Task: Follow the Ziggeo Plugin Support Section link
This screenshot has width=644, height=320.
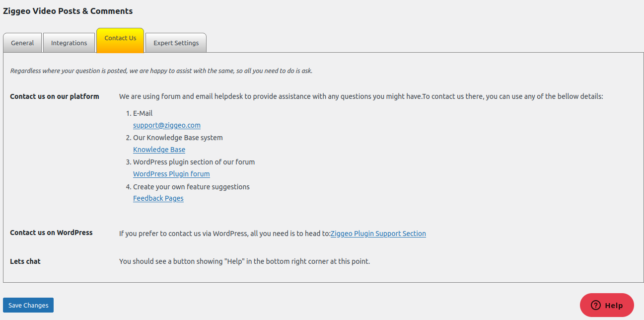Action: point(378,234)
